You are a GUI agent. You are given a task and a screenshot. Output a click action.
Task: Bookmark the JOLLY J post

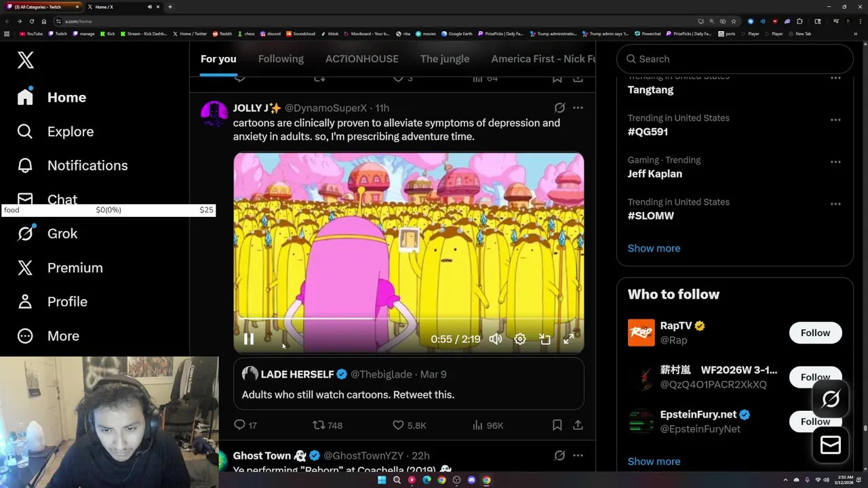[557, 425]
